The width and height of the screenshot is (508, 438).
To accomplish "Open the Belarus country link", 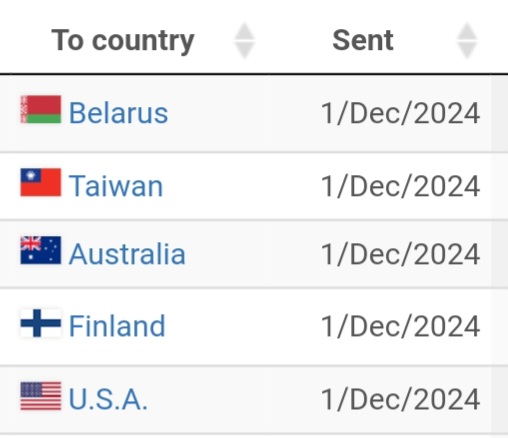I will [x=118, y=113].
